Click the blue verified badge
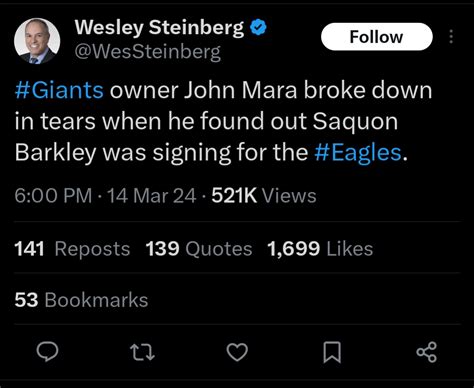The image size is (474, 388). [x=258, y=27]
